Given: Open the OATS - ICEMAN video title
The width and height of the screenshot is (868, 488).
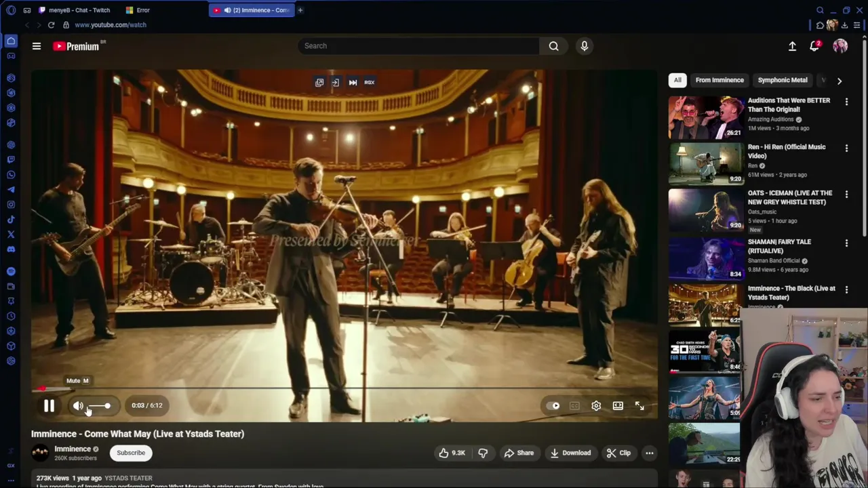Looking at the screenshot, I should click(x=790, y=197).
